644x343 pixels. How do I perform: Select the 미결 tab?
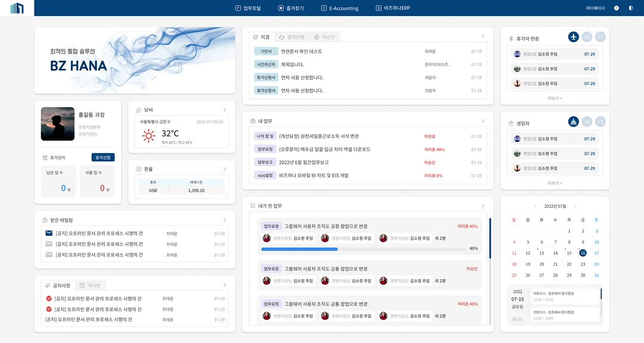(262, 37)
